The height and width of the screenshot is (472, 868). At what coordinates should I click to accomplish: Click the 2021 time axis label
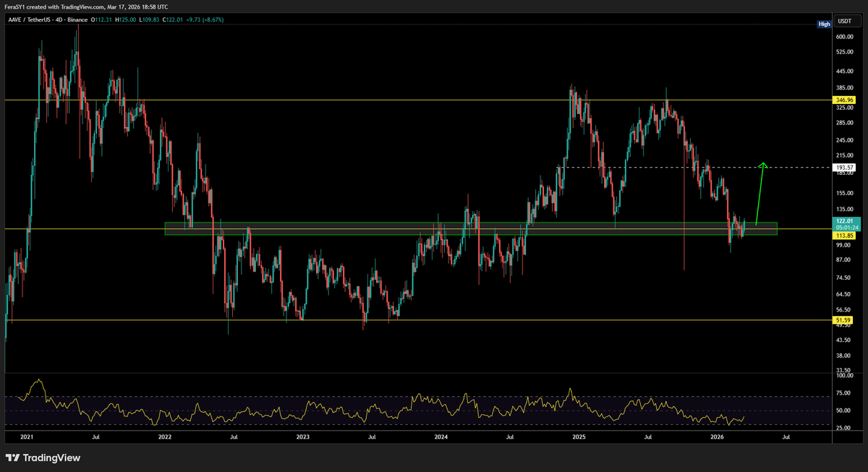point(27,437)
